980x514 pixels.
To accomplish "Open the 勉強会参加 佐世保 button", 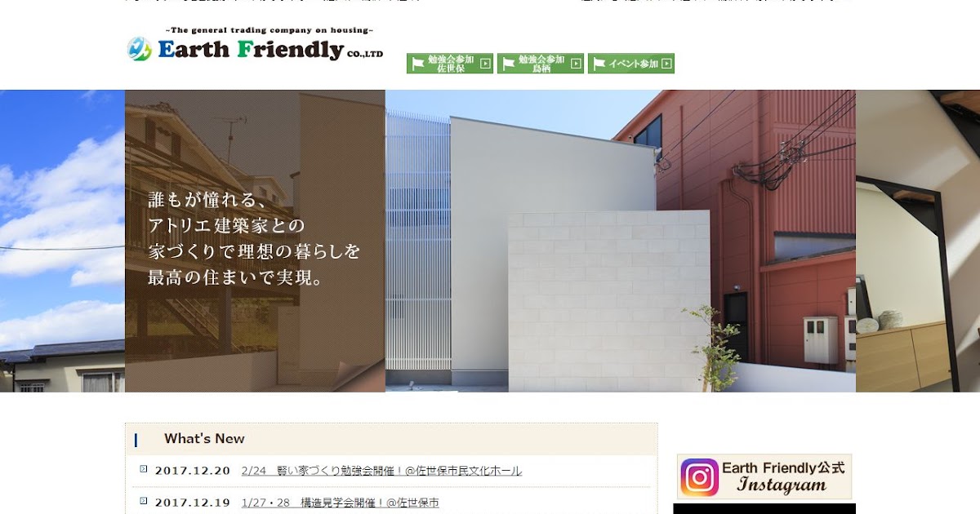I will [x=450, y=64].
